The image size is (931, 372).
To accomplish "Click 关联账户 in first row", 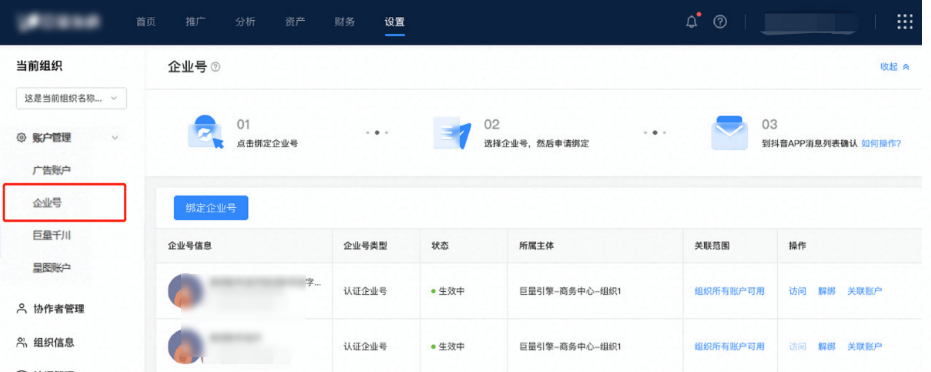I will pos(864,291).
